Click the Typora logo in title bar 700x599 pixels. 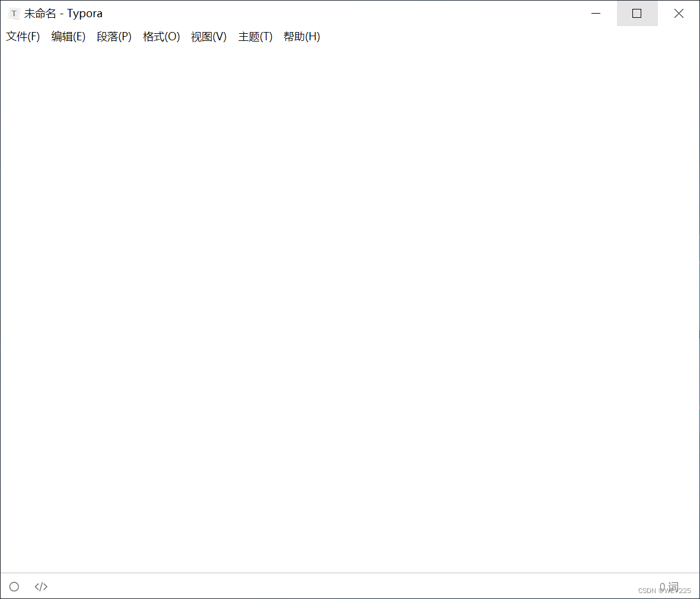(x=13, y=13)
